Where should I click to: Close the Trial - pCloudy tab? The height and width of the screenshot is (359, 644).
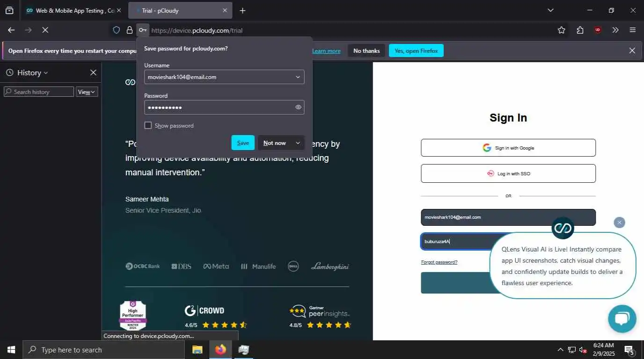[x=225, y=10]
